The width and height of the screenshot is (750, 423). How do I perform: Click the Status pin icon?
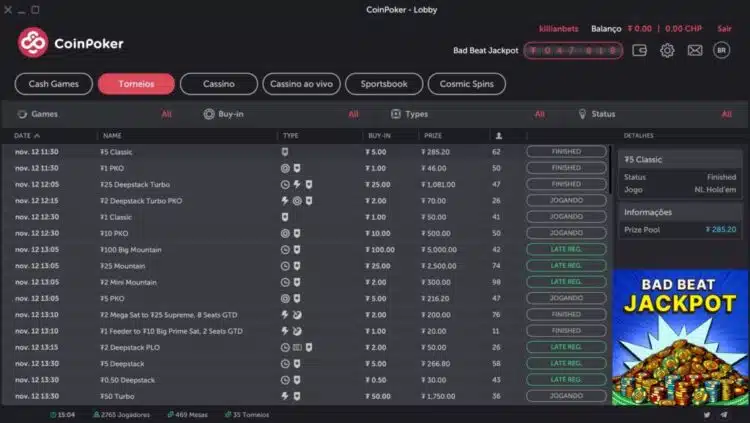tap(582, 114)
